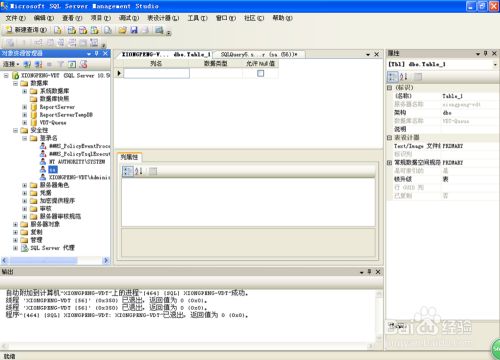Image resolution: width=500 pixels, height=360 pixels.
Task: Click the alphabetical sort icon in the 列属性 pane
Action: [x=139, y=171]
